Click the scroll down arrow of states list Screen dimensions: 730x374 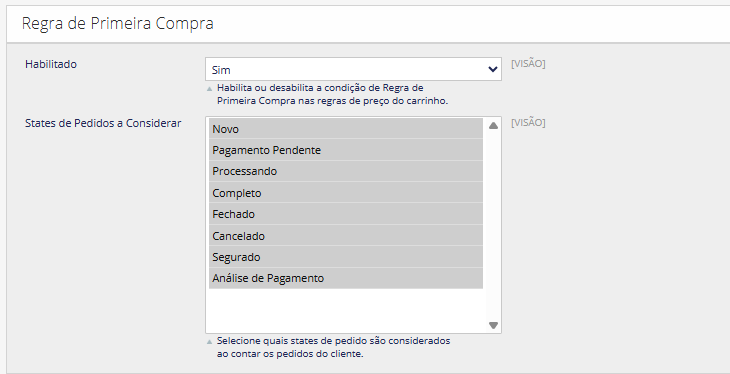pyautogui.click(x=493, y=325)
